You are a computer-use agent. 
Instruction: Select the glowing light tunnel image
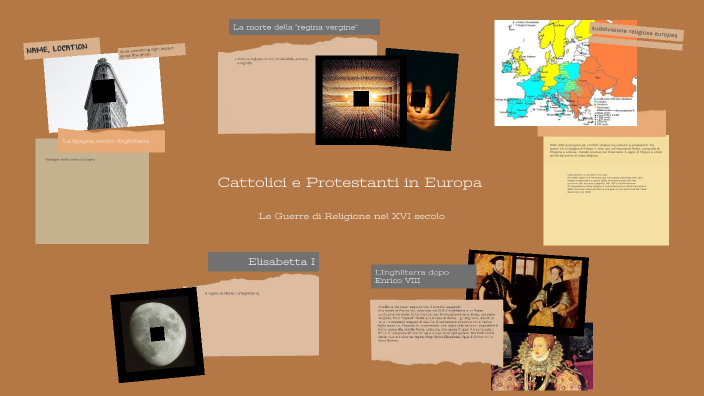[361, 100]
